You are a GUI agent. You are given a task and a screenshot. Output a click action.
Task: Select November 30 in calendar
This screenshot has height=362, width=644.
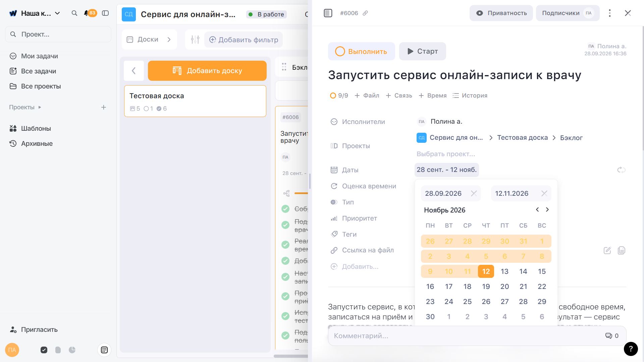tap(430, 316)
